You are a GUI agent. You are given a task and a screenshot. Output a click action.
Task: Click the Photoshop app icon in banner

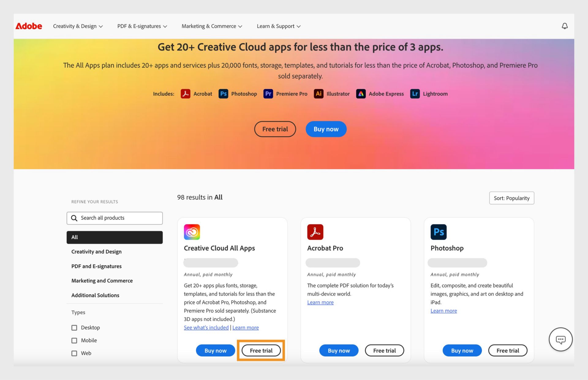coord(223,93)
